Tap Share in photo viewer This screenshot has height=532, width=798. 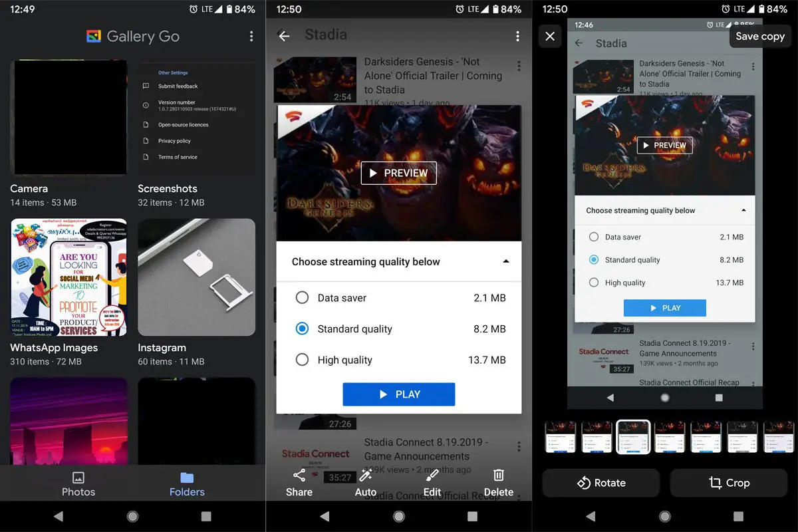pyautogui.click(x=299, y=483)
